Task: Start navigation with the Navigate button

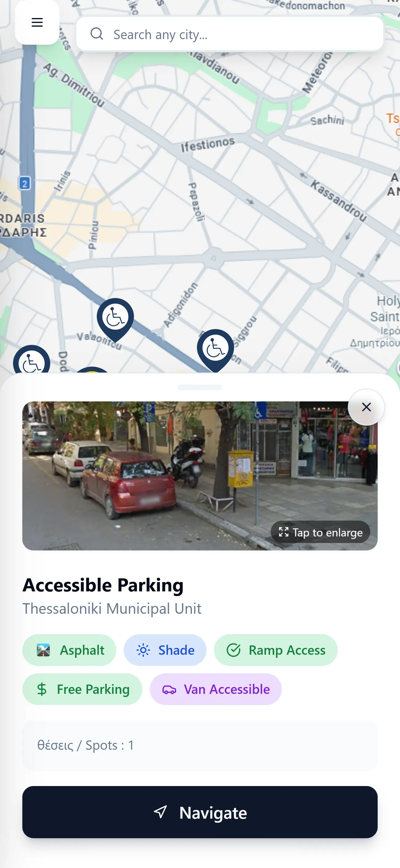Action: [x=200, y=812]
